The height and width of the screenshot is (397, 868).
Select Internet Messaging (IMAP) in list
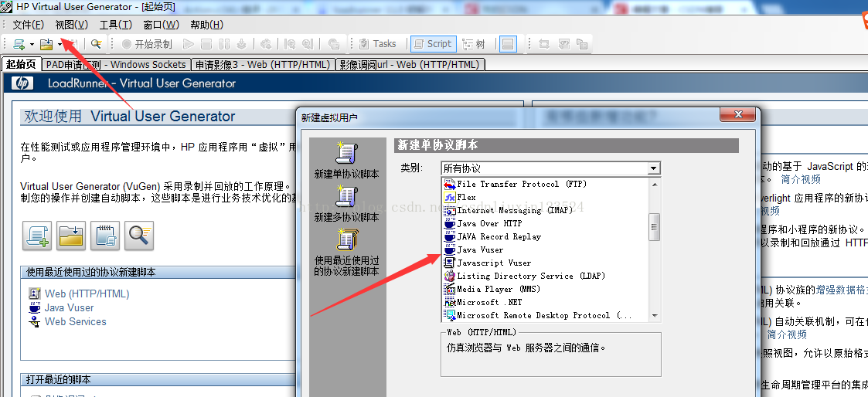click(515, 210)
